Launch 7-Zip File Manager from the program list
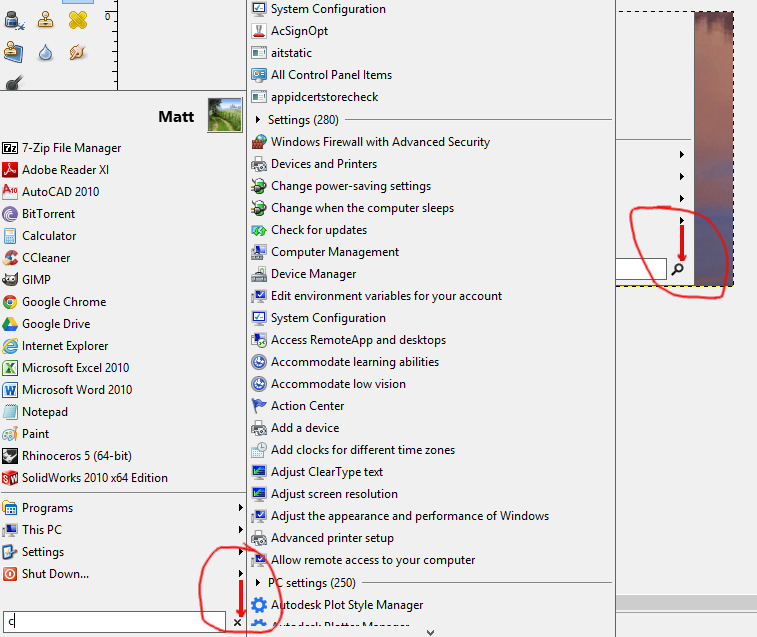This screenshot has height=637, width=757. tap(71, 148)
